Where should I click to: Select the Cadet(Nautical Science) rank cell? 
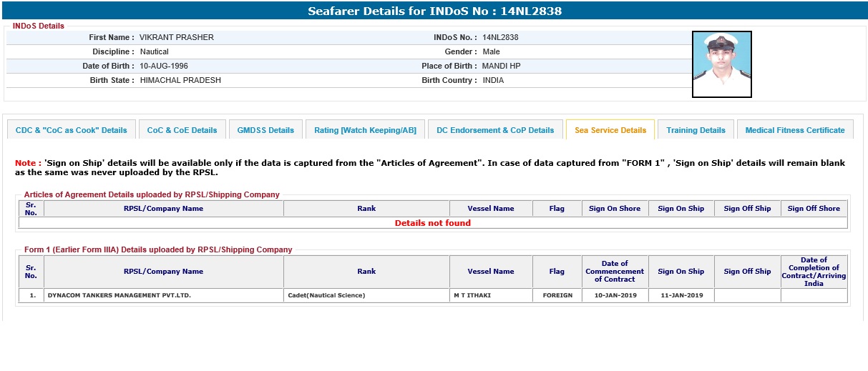pyautogui.click(x=326, y=295)
